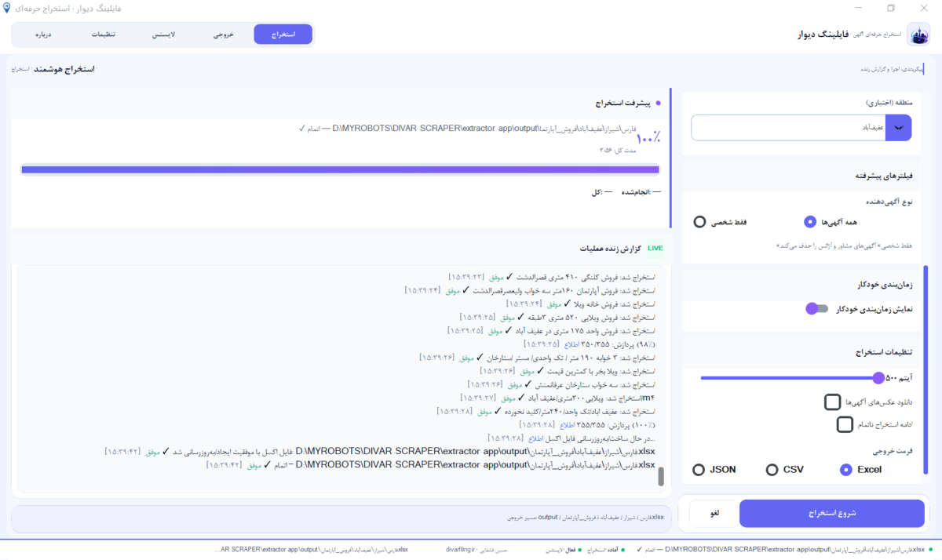This screenshot has width=942, height=560.
Task: Open the لایسنس tab
Action: pyautogui.click(x=163, y=35)
